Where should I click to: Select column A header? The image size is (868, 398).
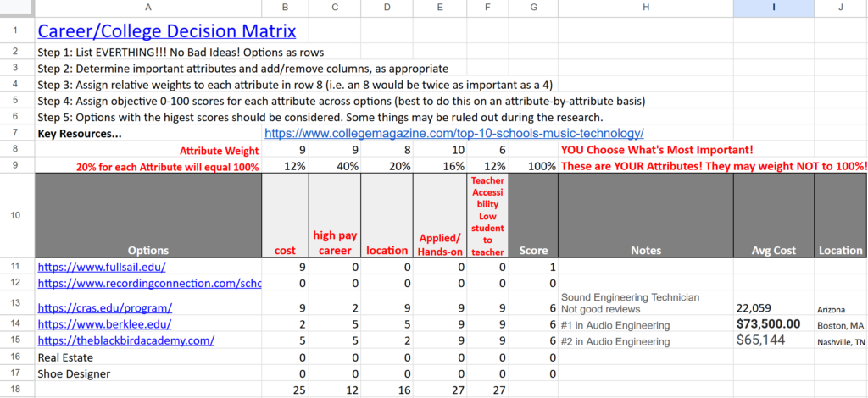click(x=147, y=8)
